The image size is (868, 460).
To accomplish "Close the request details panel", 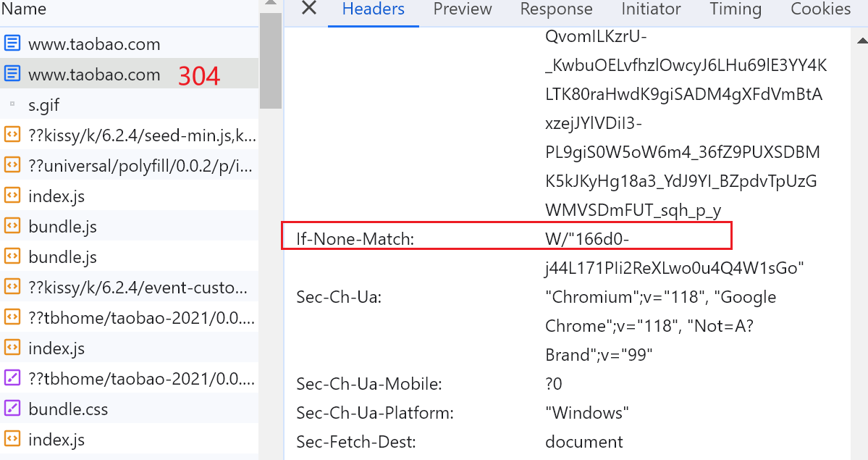I will pyautogui.click(x=309, y=9).
